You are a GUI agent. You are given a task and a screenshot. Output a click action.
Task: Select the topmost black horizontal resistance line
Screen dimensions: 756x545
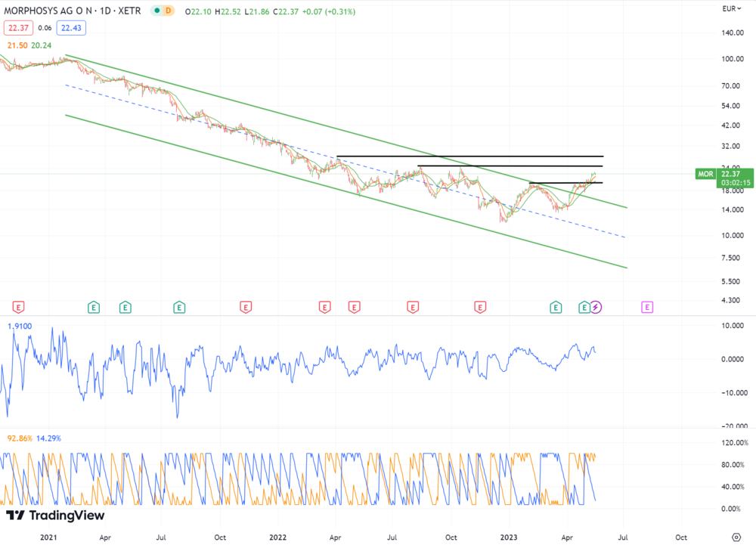click(470, 156)
